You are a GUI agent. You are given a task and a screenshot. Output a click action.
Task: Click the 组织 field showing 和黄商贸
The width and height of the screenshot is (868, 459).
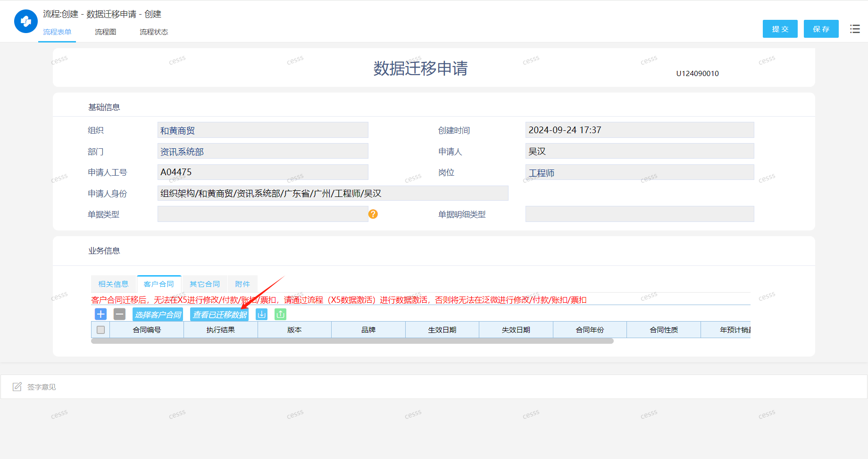coord(263,130)
